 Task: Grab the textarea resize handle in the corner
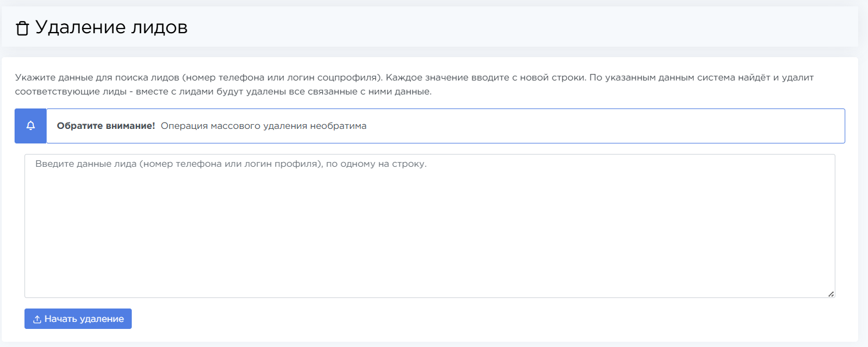tap(831, 294)
